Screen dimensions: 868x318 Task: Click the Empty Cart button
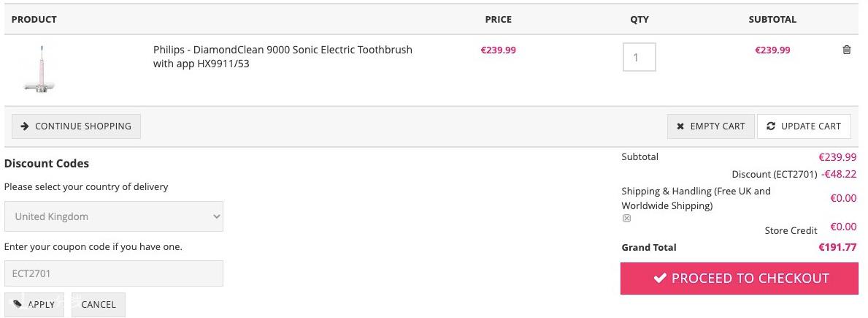click(711, 126)
